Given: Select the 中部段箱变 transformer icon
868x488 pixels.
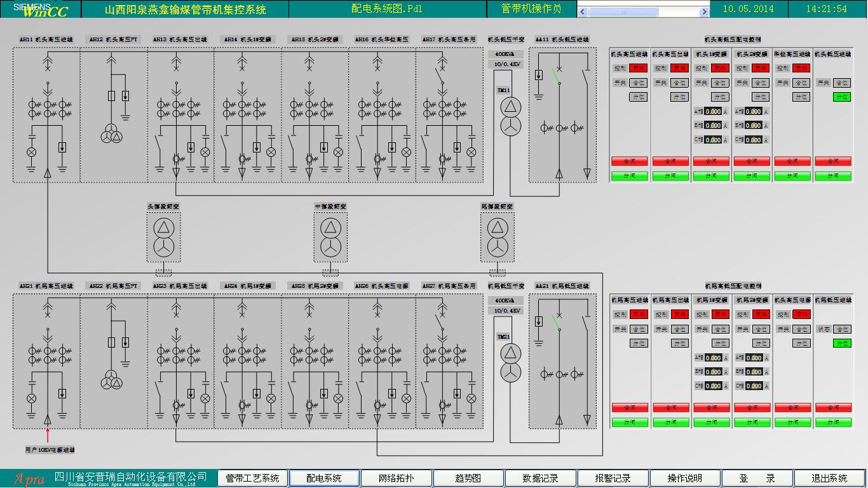Looking at the screenshot, I should click(330, 238).
